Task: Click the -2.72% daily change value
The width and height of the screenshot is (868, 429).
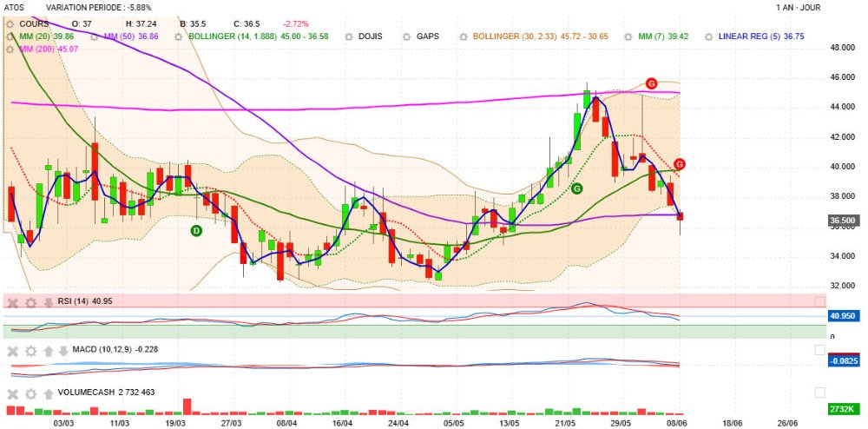Action: 296,24
